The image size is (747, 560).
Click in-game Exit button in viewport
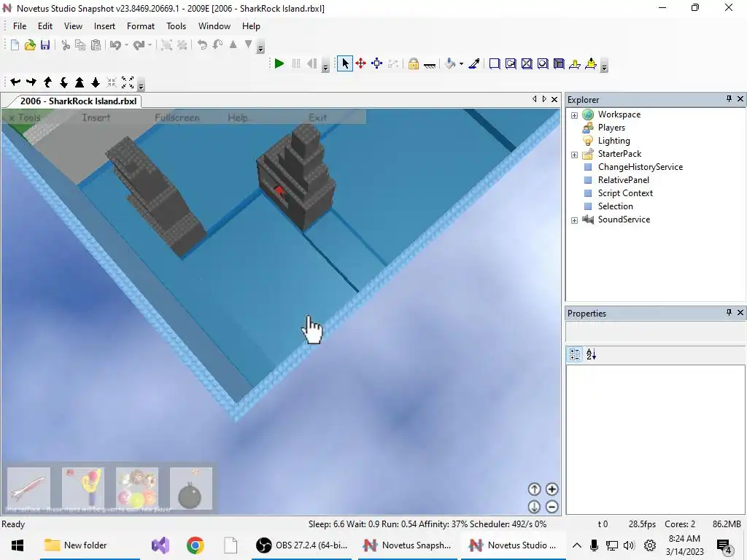coord(318,117)
